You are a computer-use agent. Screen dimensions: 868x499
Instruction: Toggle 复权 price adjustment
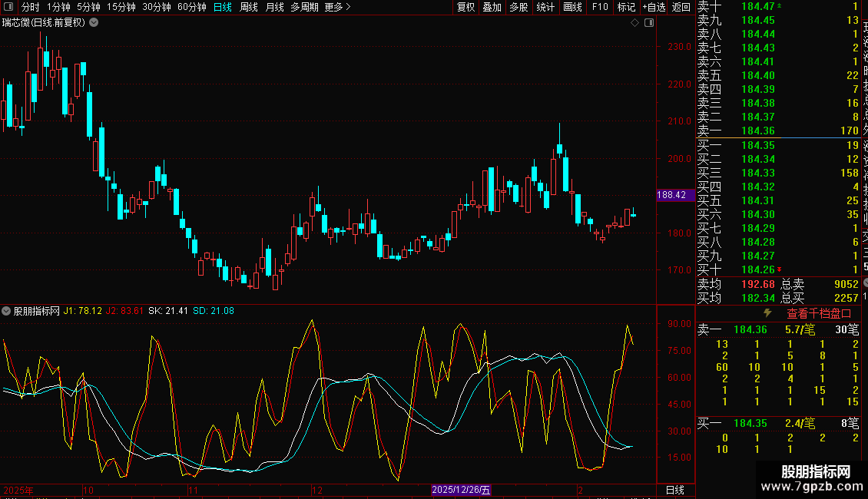point(466,7)
